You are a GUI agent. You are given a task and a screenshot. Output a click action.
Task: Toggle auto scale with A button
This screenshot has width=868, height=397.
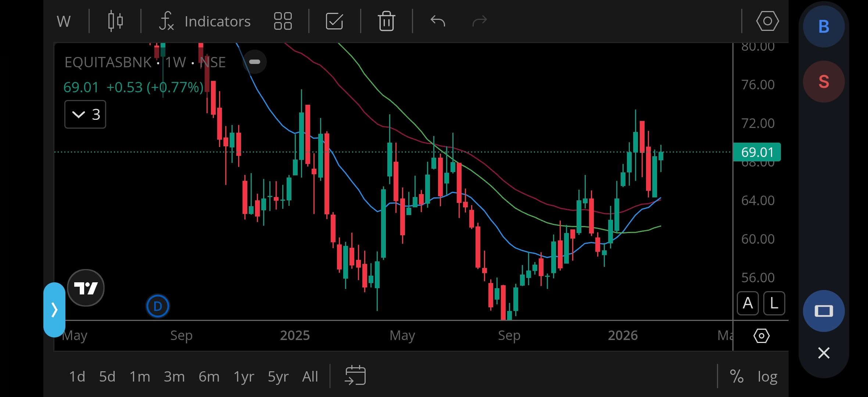(x=747, y=304)
